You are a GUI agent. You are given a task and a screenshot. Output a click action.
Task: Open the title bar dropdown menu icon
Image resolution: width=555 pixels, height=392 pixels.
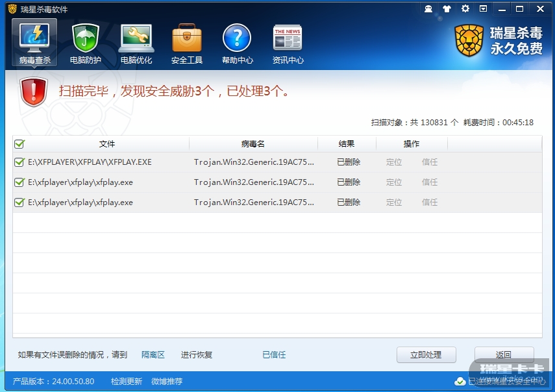(x=483, y=8)
